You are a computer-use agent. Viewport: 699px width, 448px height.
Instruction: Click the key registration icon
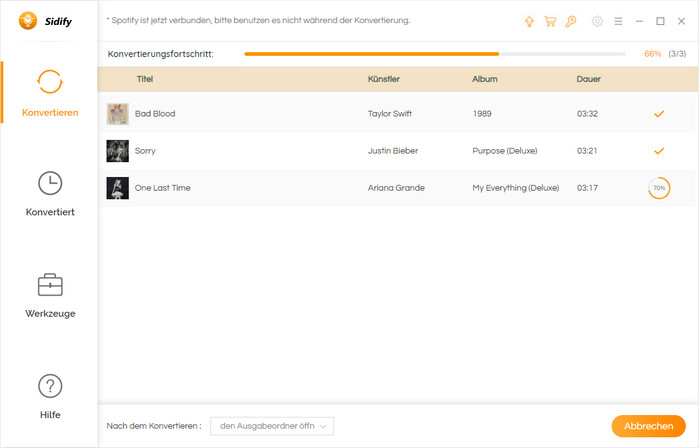570,21
